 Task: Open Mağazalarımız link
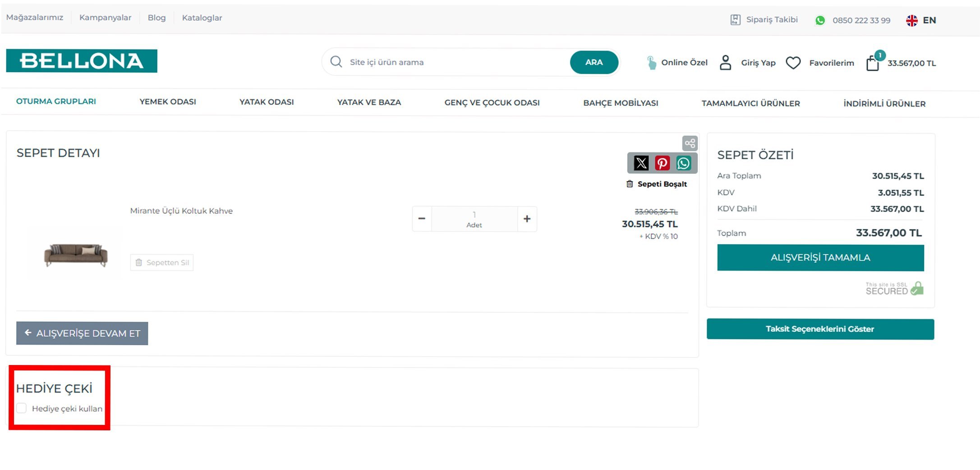[x=35, y=18]
